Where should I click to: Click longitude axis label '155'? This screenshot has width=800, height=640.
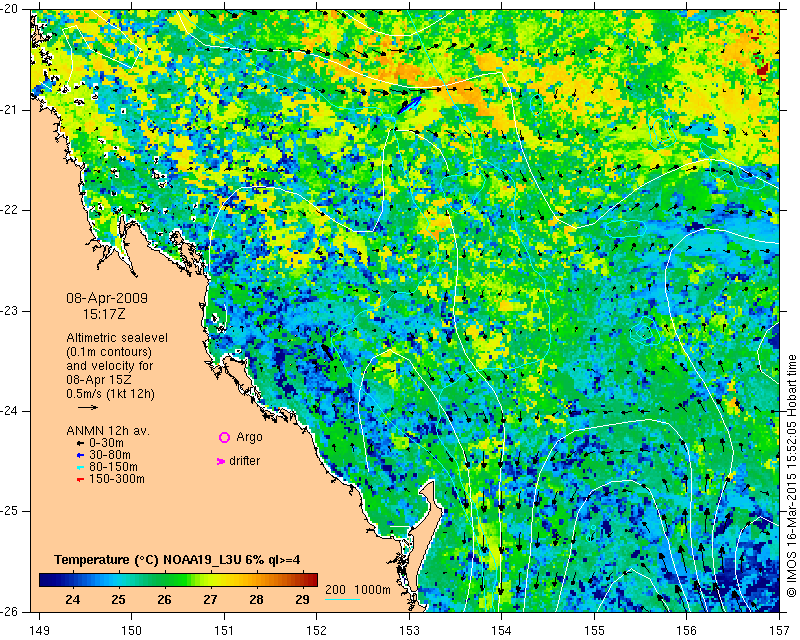coord(594,631)
